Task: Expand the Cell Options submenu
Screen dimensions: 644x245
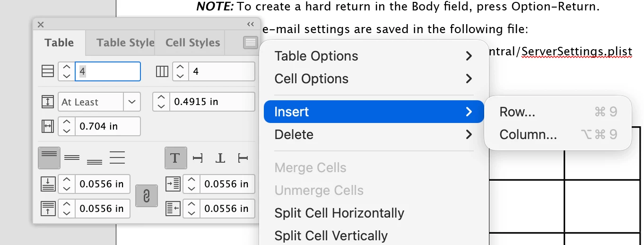Action: 374,79
